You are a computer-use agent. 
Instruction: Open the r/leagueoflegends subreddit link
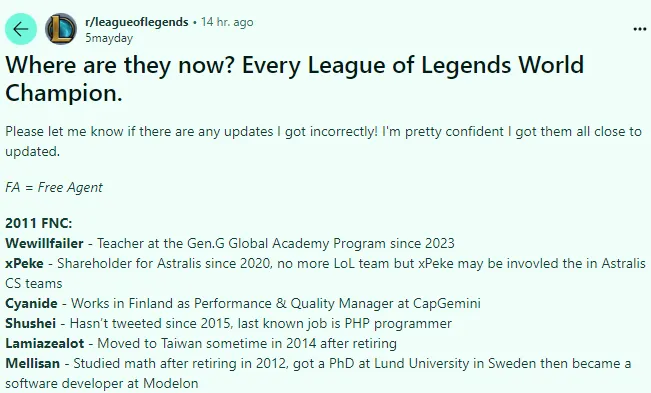pos(137,22)
